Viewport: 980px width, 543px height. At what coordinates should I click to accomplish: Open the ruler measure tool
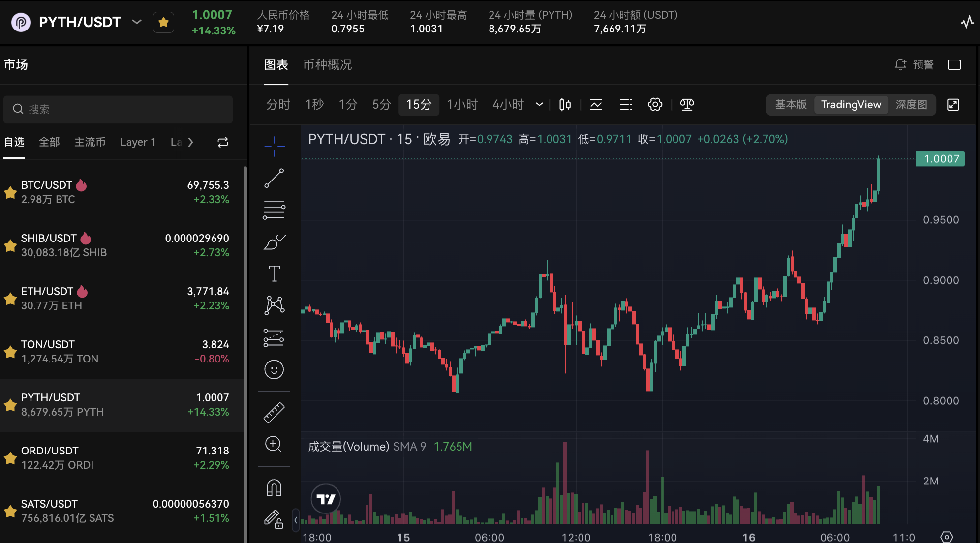274,413
